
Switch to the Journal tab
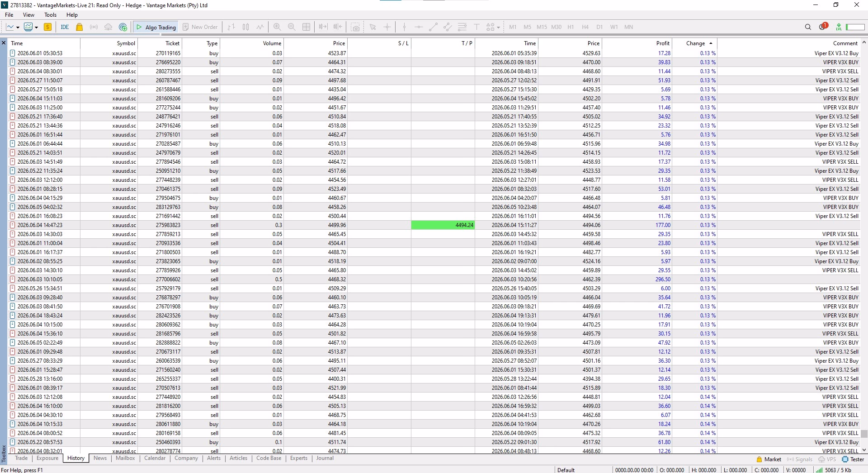click(x=325, y=458)
